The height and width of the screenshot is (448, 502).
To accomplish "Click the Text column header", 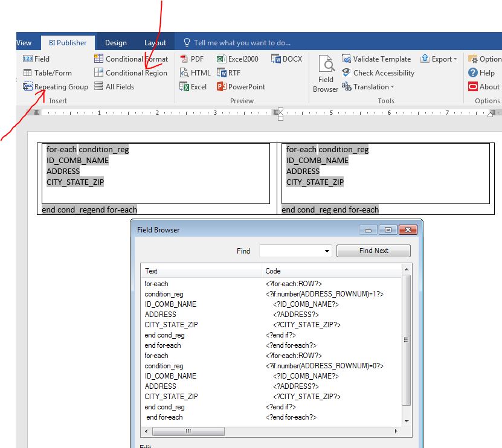I will click(x=201, y=270).
